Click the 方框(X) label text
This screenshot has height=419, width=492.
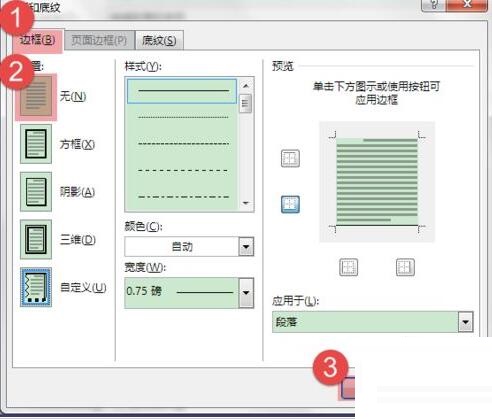point(77,144)
